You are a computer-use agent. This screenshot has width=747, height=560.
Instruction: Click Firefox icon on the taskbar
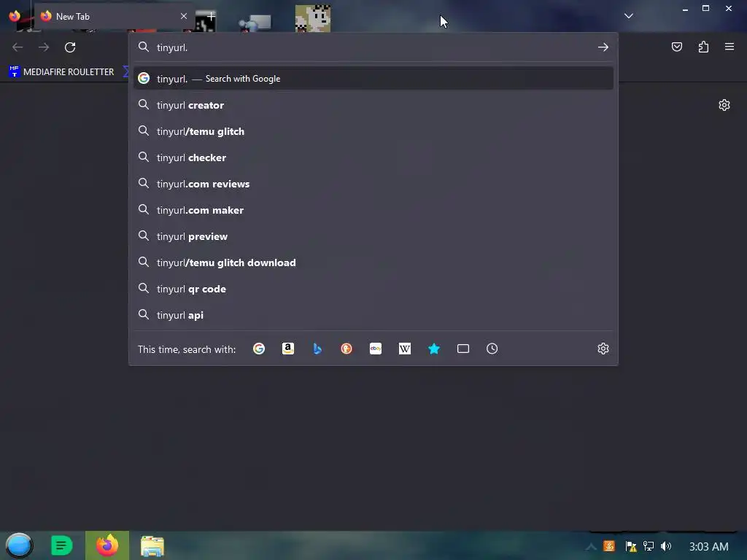coord(107,545)
